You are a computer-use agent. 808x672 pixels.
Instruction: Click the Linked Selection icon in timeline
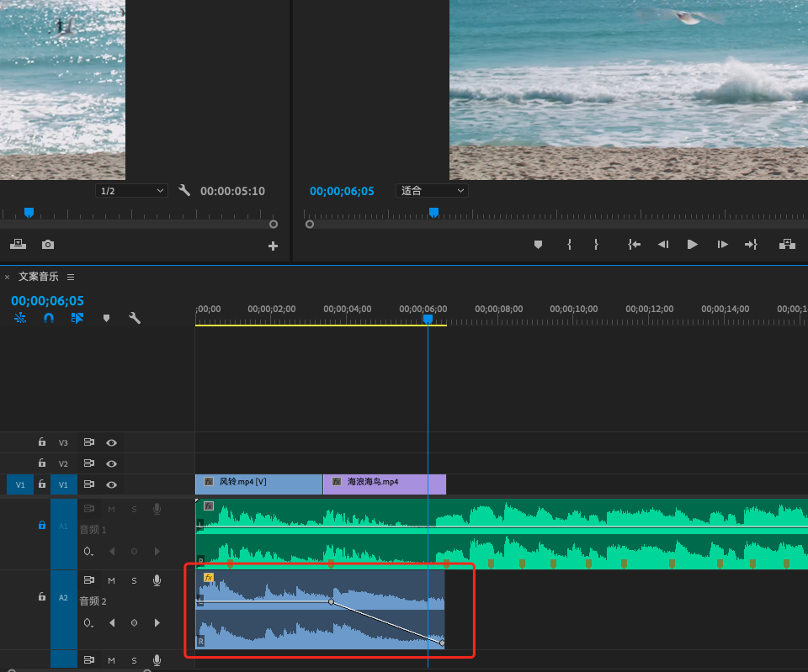click(77, 319)
